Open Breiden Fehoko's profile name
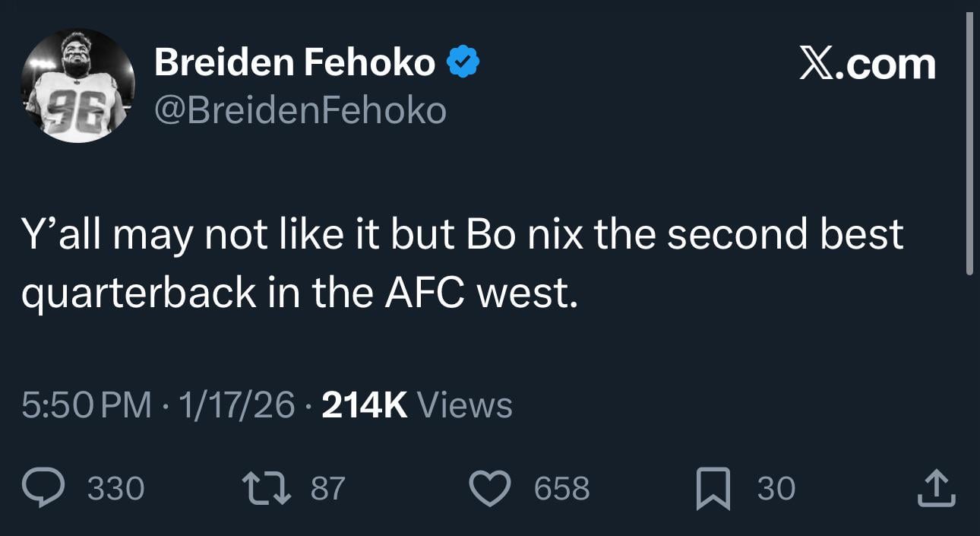The image size is (980, 536). point(292,62)
